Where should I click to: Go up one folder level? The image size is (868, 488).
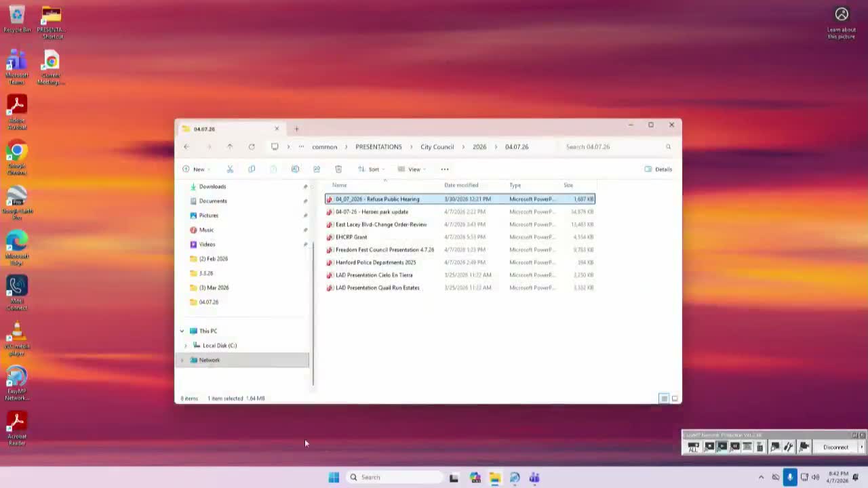230,147
